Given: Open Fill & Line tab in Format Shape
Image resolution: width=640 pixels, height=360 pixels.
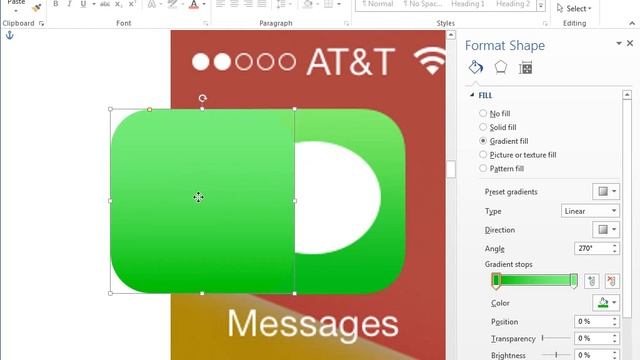Looking at the screenshot, I should click(476, 67).
